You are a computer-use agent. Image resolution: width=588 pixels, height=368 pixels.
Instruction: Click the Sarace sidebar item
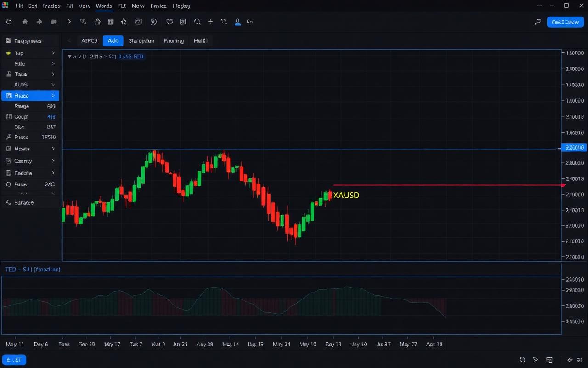pyautogui.click(x=30, y=202)
